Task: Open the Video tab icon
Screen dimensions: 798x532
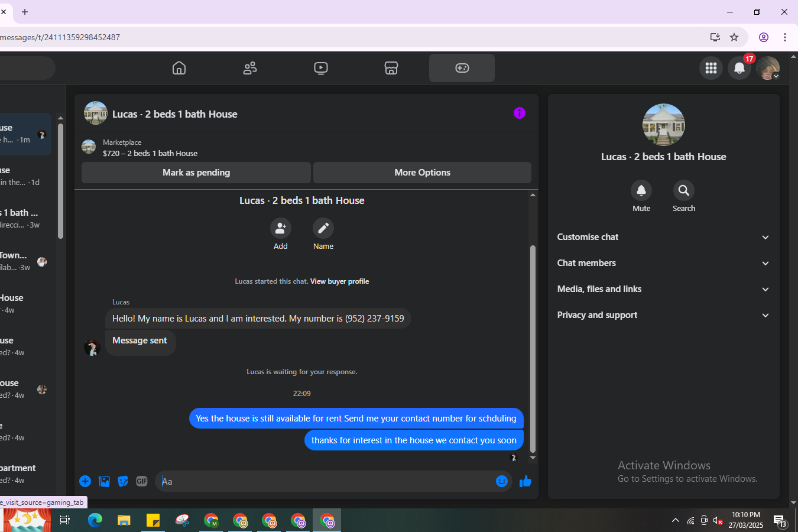Action: (x=321, y=68)
